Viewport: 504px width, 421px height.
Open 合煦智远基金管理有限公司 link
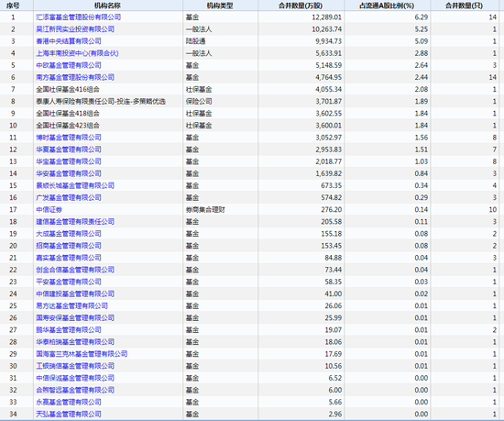point(75,390)
